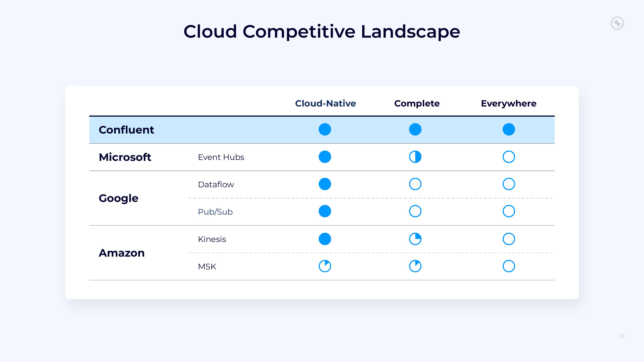Click the Confluent logo in the top corner
The image size is (644, 362).
tap(617, 23)
